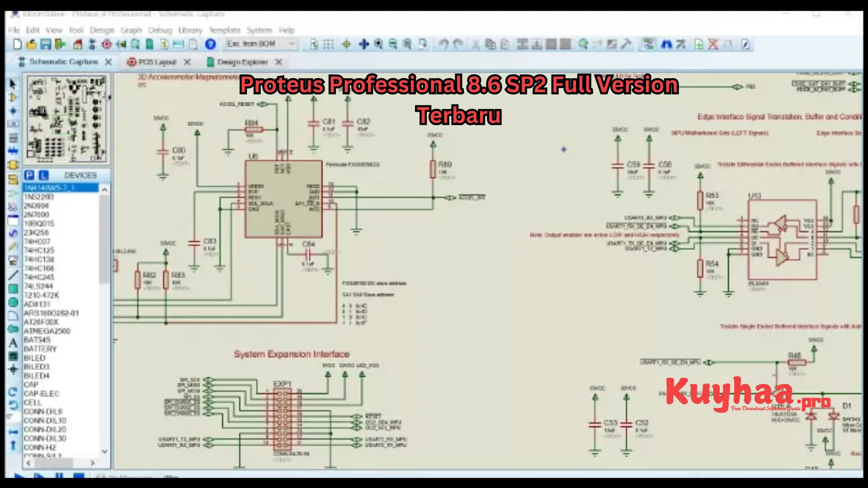Viewport: 868px width, 488px height.
Task: Create a new project with the New icon
Action: [17, 44]
